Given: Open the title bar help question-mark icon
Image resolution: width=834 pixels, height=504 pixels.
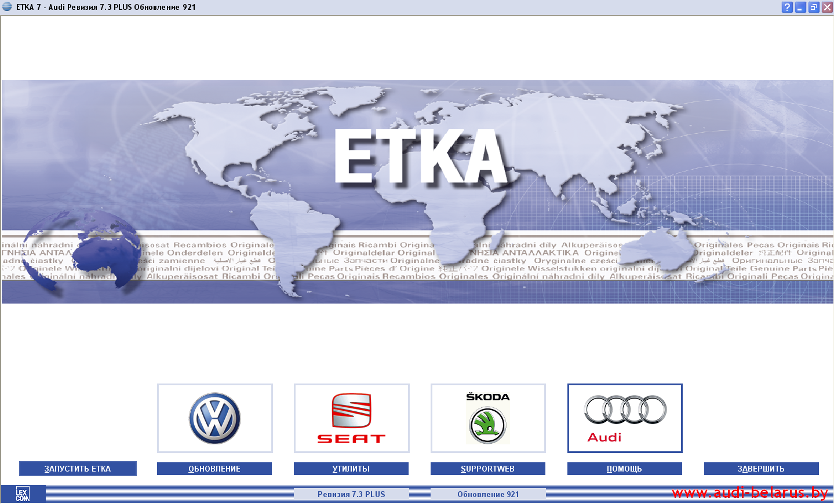Looking at the screenshot, I should [x=786, y=7].
